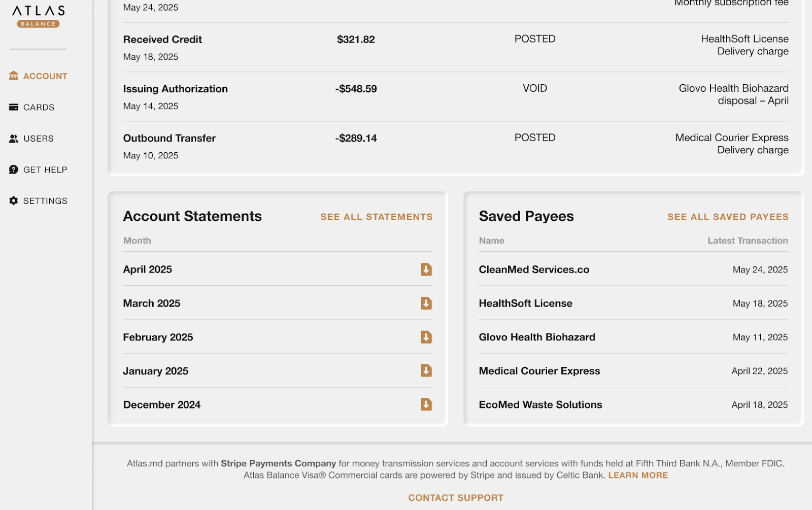Navigate to the CARDS section
812x510 pixels.
pyautogui.click(x=39, y=107)
